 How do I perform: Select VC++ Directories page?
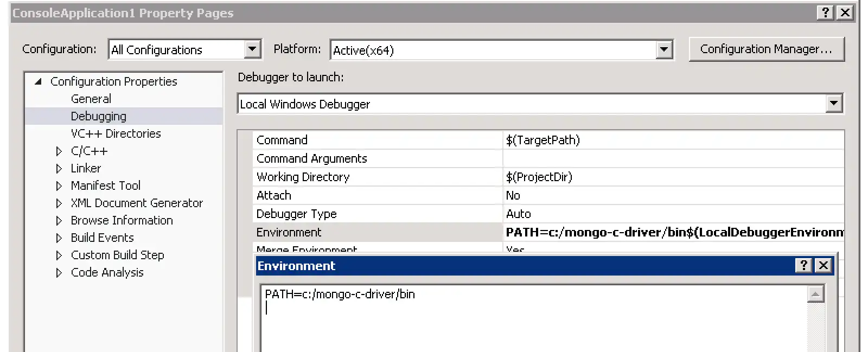point(116,133)
